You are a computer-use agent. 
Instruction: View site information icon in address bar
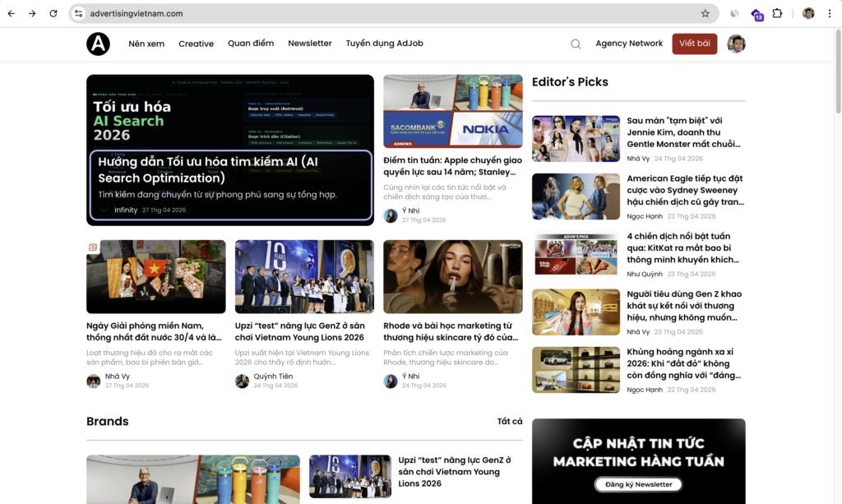point(79,13)
